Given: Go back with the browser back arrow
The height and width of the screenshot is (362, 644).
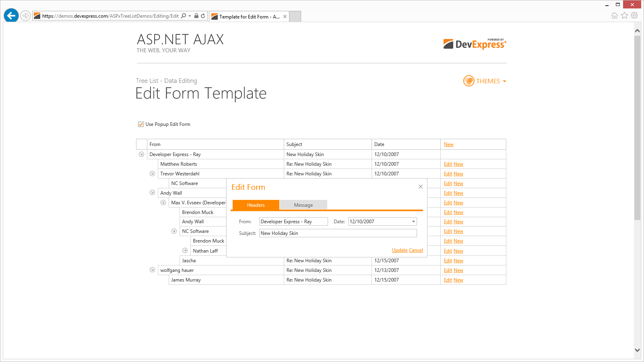Looking at the screenshot, I should click(x=11, y=16).
